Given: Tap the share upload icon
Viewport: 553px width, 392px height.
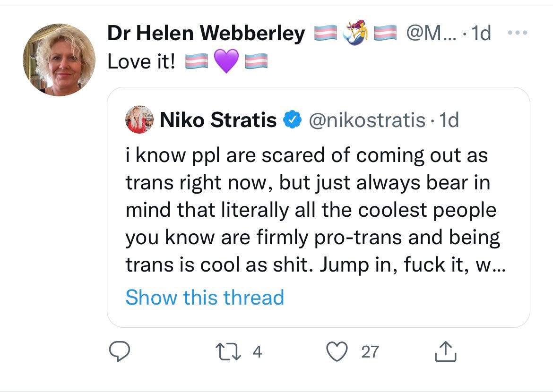Looking at the screenshot, I should [x=445, y=351].
